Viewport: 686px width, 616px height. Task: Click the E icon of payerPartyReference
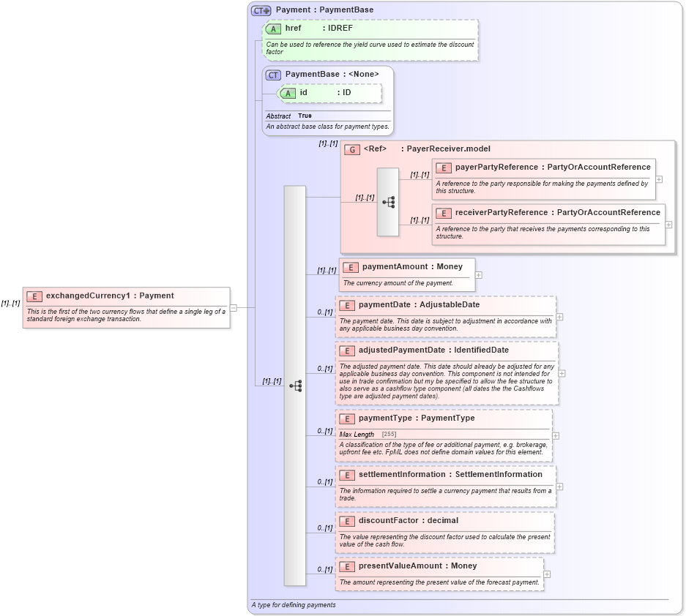(x=443, y=168)
